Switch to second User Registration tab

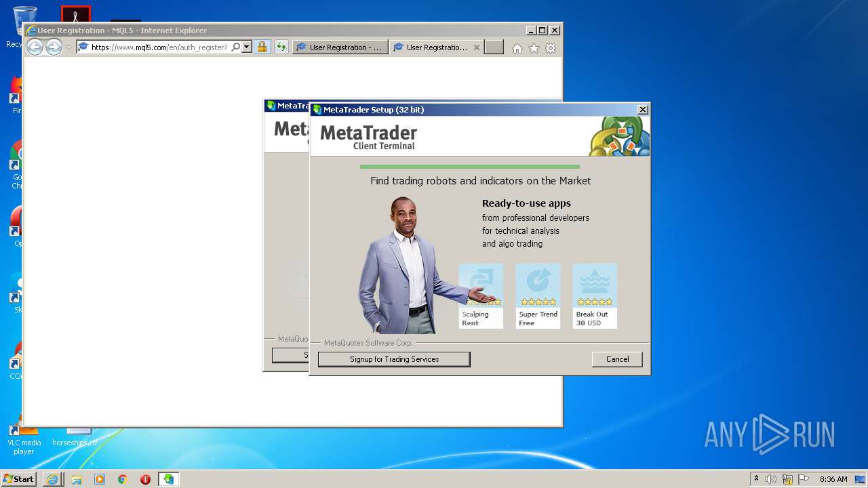coord(437,47)
